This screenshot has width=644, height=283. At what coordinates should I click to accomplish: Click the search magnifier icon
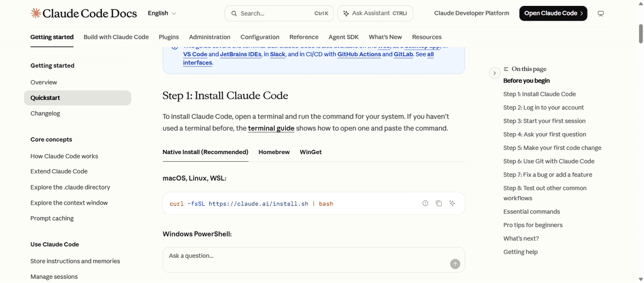coord(234,13)
